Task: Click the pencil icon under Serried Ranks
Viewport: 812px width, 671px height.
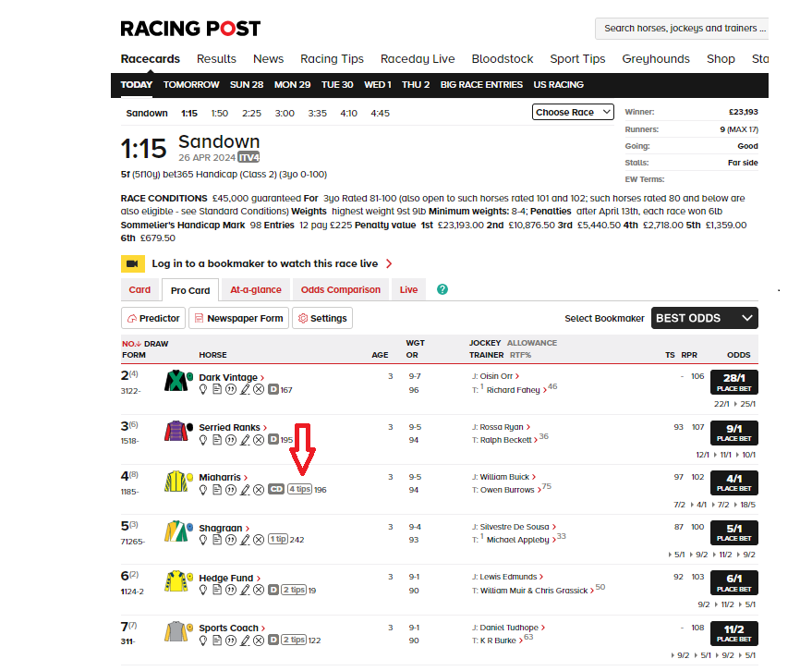Action: coord(245,439)
